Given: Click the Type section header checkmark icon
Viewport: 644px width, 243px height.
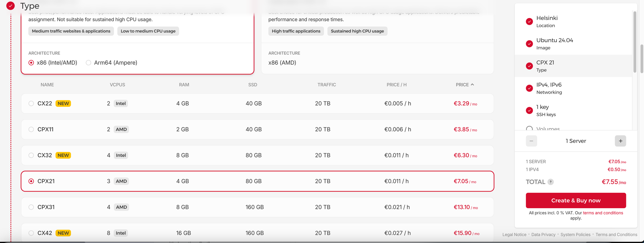Looking at the screenshot, I should (x=11, y=6).
